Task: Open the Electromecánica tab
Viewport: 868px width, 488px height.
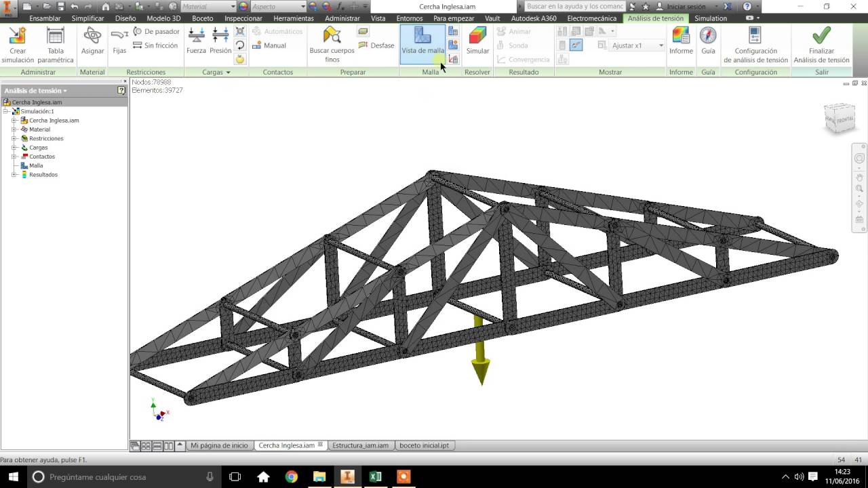Action: pyautogui.click(x=593, y=18)
